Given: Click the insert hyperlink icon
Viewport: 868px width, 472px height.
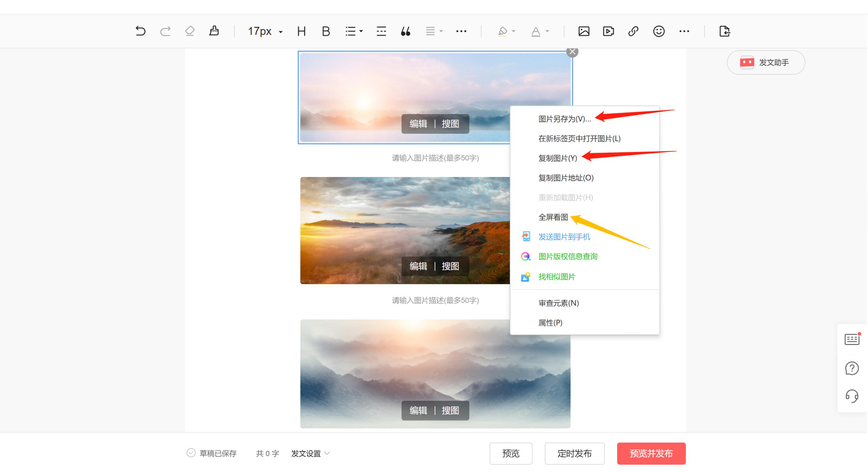Looking at the screenshot, I should coord(633,31).
